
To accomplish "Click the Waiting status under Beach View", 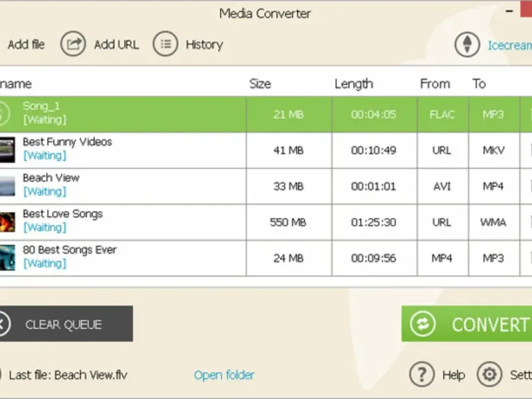I will click(45, 192).
